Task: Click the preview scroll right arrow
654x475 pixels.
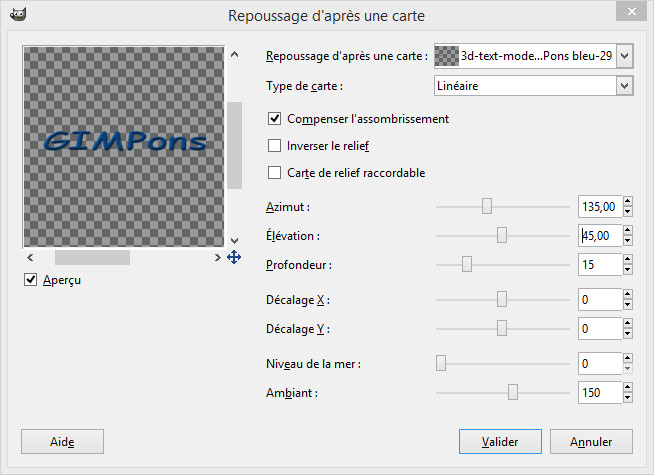Action: tap(217, 257)
